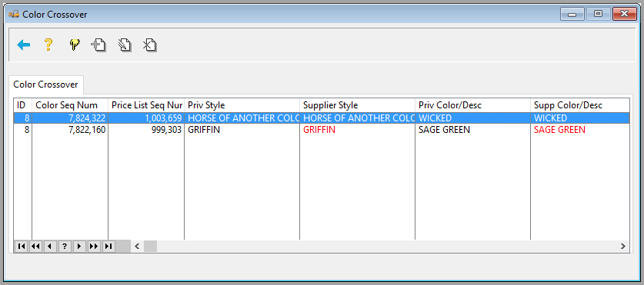Click the ID column header

click(x=22, y=105)
